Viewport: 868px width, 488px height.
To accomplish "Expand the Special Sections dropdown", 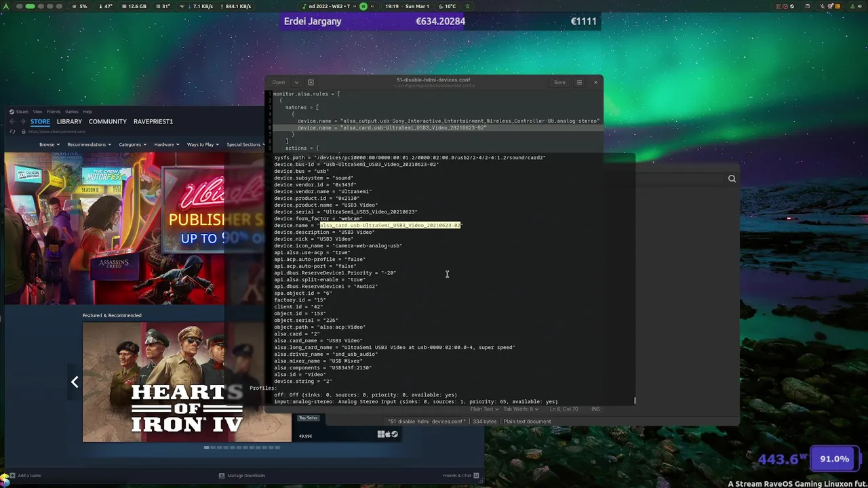I will coord(245,144).
